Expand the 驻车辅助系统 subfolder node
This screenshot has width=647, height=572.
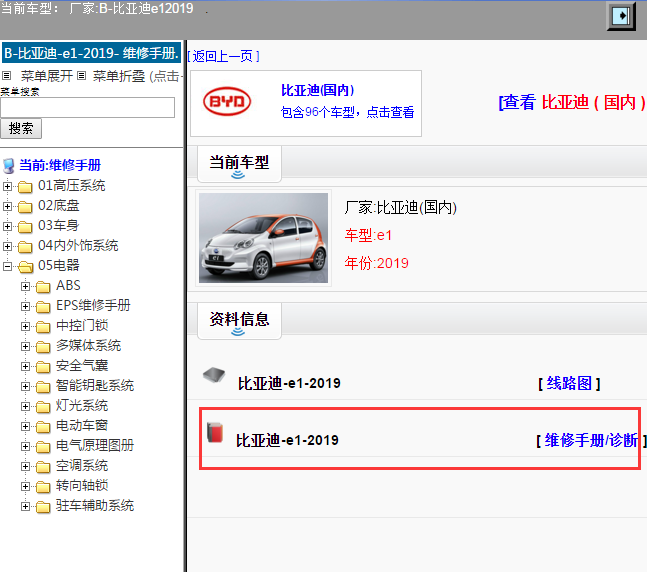coord(25,506)
